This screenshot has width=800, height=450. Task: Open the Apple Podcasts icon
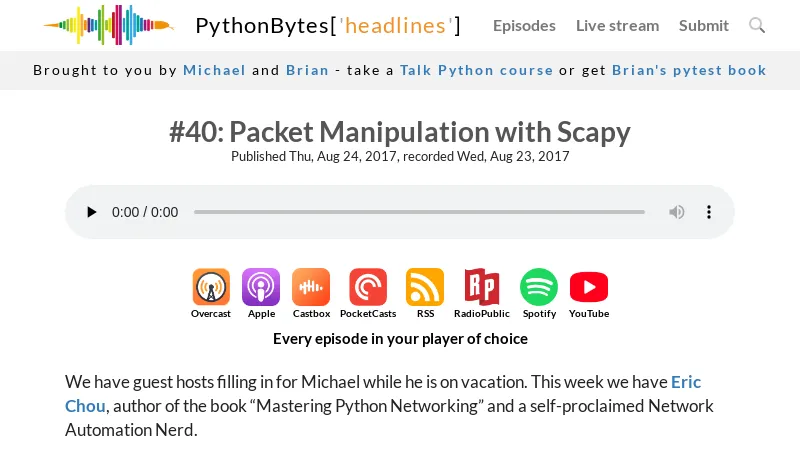click(261, 287)
